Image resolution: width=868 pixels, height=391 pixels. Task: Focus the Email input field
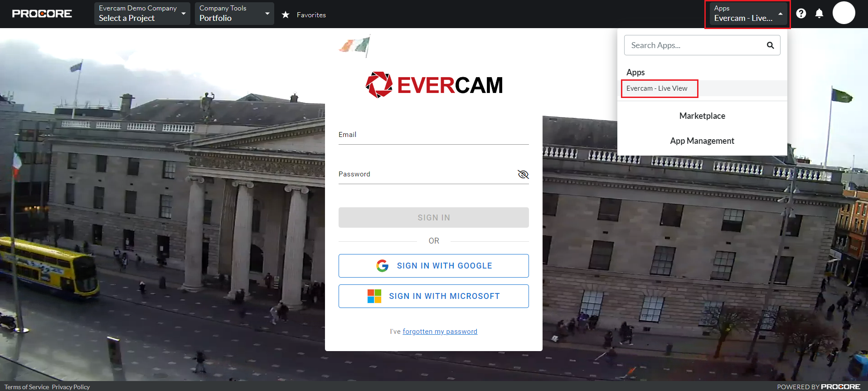click(x=434, y=135)
